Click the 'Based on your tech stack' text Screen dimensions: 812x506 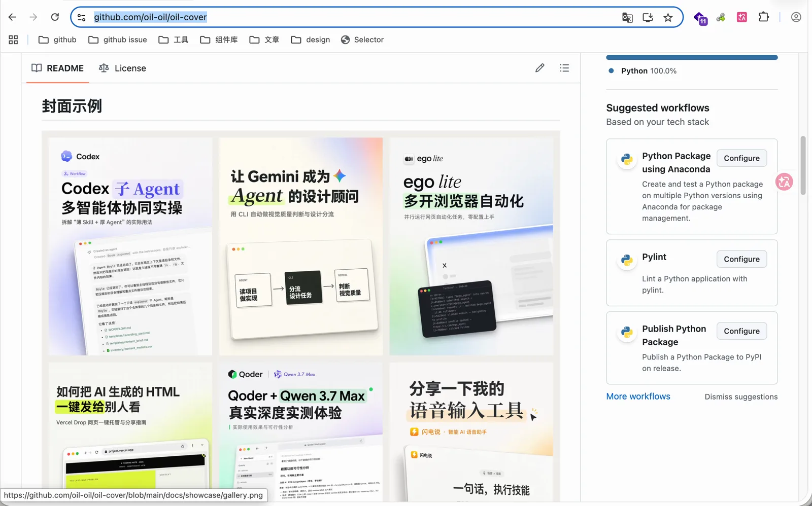pos(657,122)
